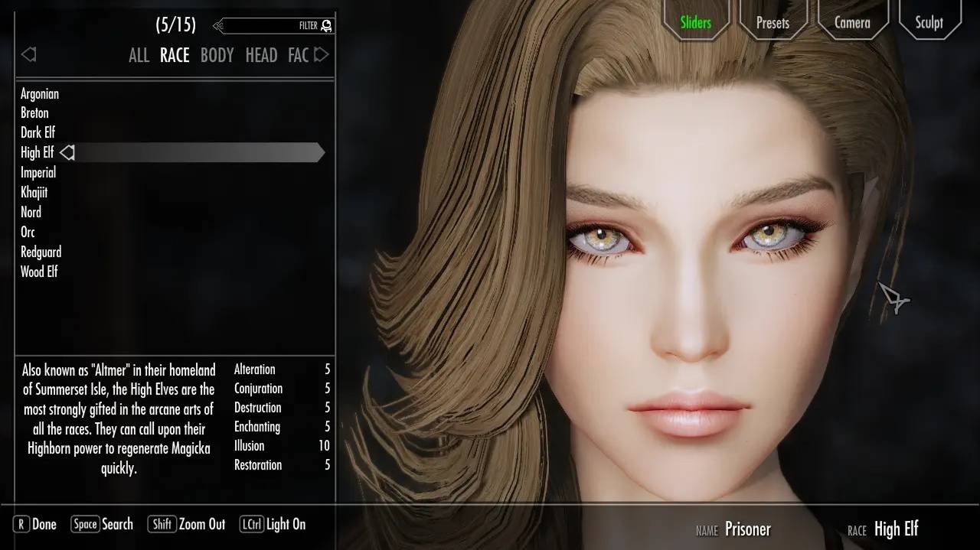Click the right category arrow icon
Image resolution: width=980 pixels, height=550 pixels.
[322, 54]
